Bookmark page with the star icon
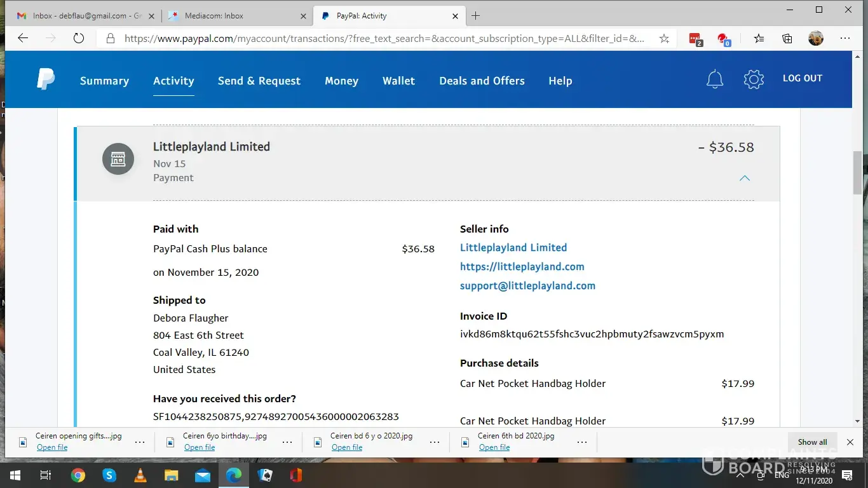 [664, 39]
